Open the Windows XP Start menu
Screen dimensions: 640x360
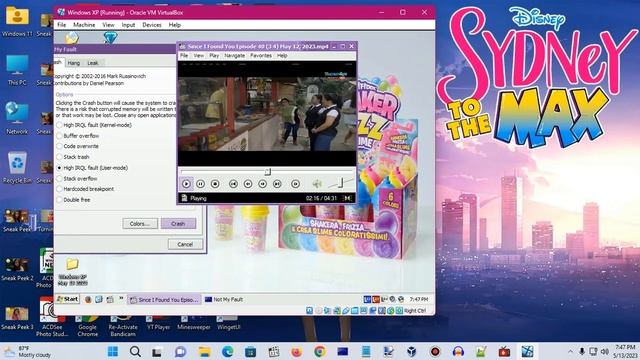[68, 299]
